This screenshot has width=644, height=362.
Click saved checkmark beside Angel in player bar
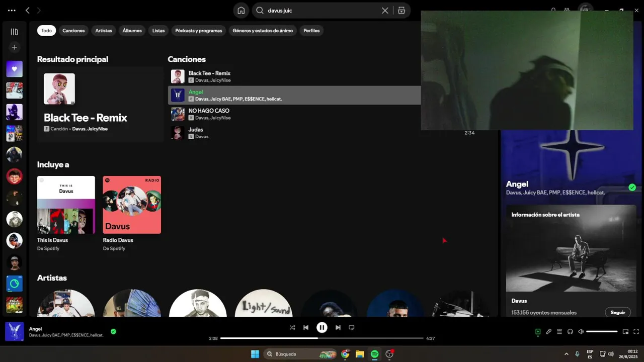(113, 331)
